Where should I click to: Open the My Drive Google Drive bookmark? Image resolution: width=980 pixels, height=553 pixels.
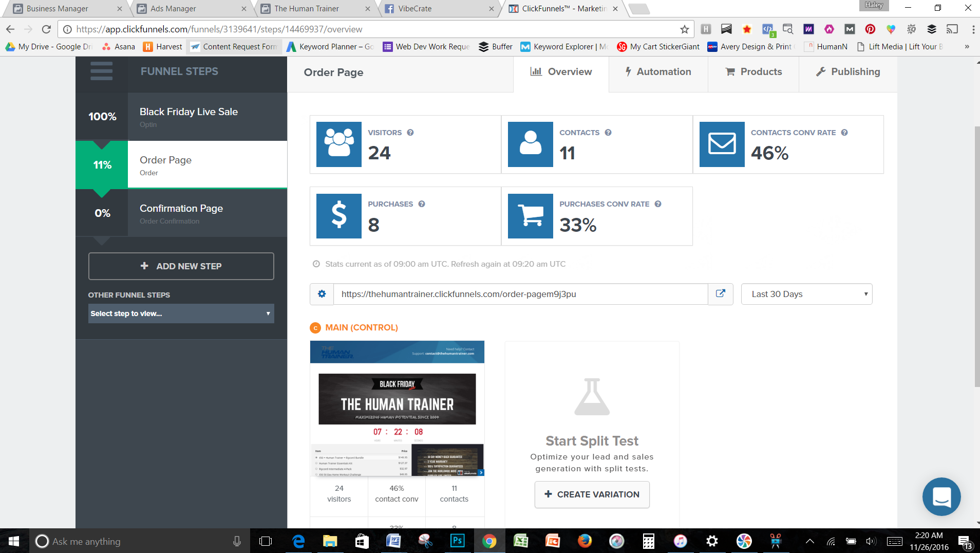[49, 47]
